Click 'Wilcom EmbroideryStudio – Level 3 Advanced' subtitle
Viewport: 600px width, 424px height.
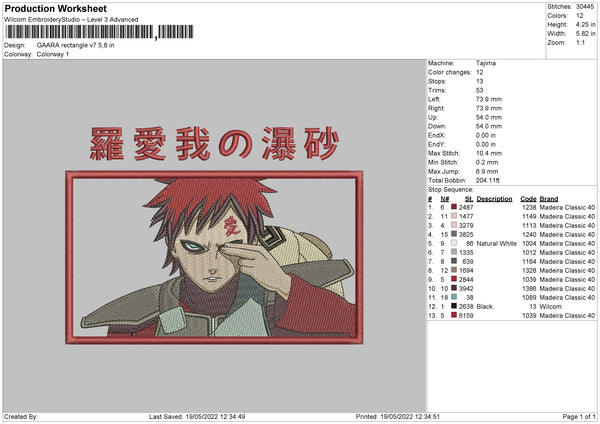pos(71,20)
